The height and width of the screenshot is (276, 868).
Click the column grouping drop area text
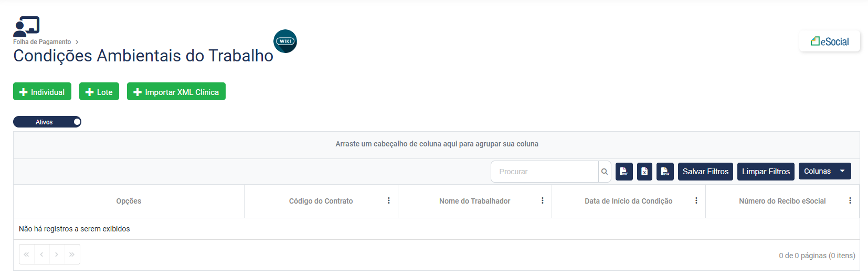click(x=437, y=144)
